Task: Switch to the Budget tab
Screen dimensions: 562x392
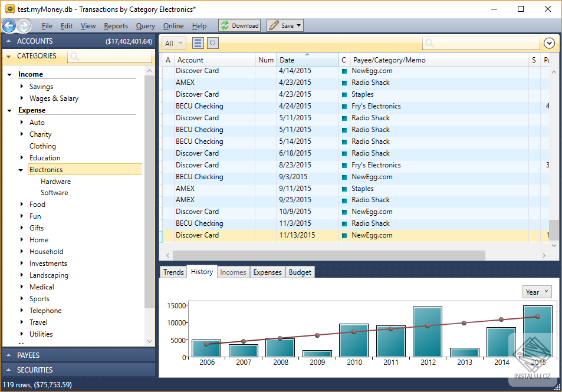Action: tap(300, 272)
